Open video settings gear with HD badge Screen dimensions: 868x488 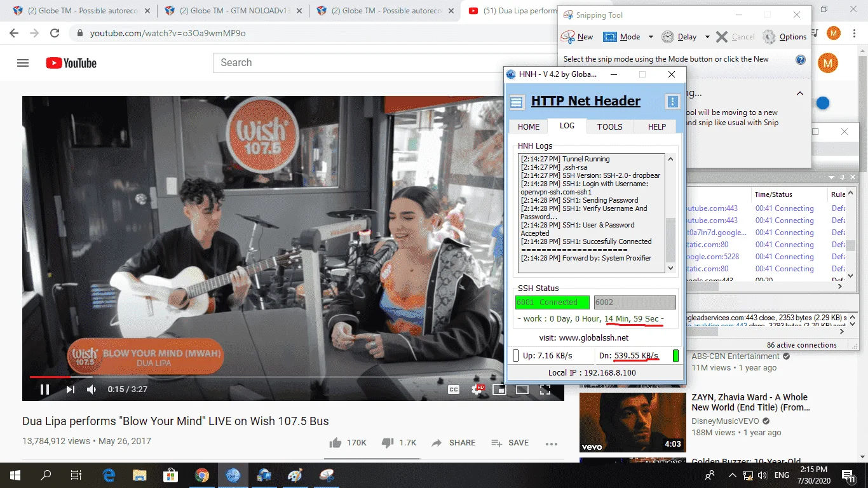point(477,390)
